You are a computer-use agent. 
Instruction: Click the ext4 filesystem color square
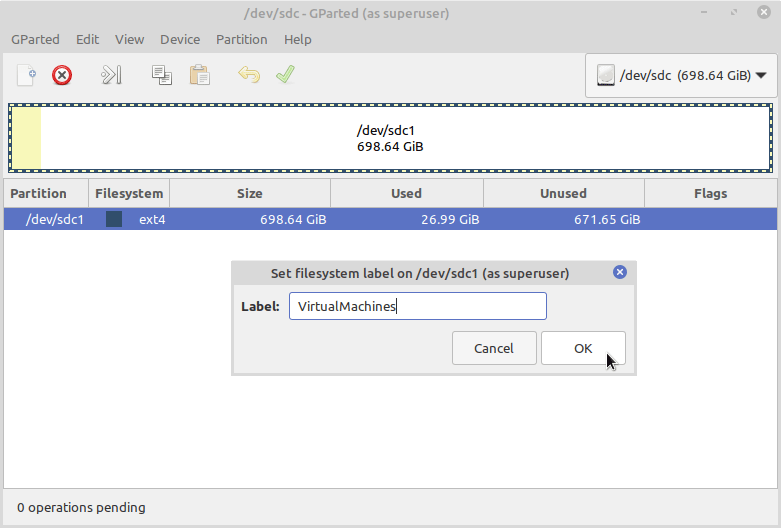point(114,219)
